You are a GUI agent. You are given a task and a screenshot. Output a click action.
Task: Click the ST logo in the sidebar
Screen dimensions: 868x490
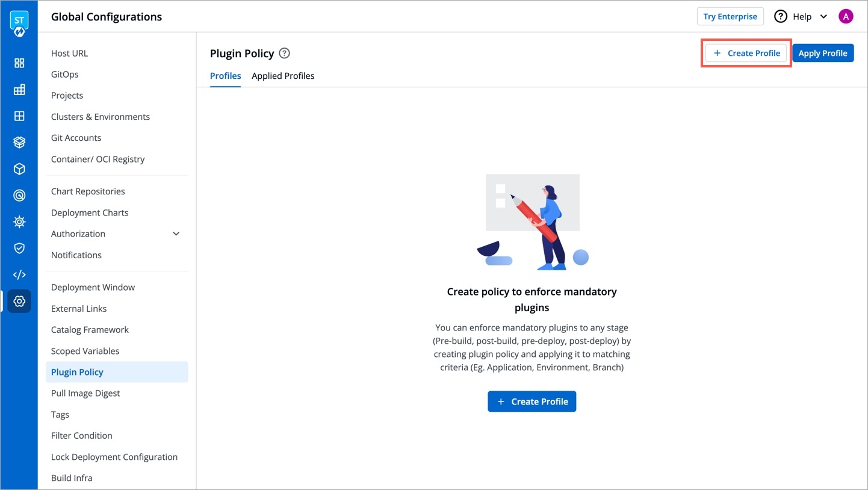19,22
